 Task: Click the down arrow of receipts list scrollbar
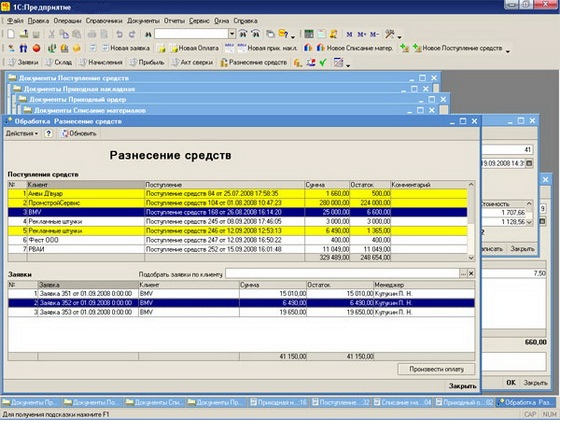[x=471, y=258]
